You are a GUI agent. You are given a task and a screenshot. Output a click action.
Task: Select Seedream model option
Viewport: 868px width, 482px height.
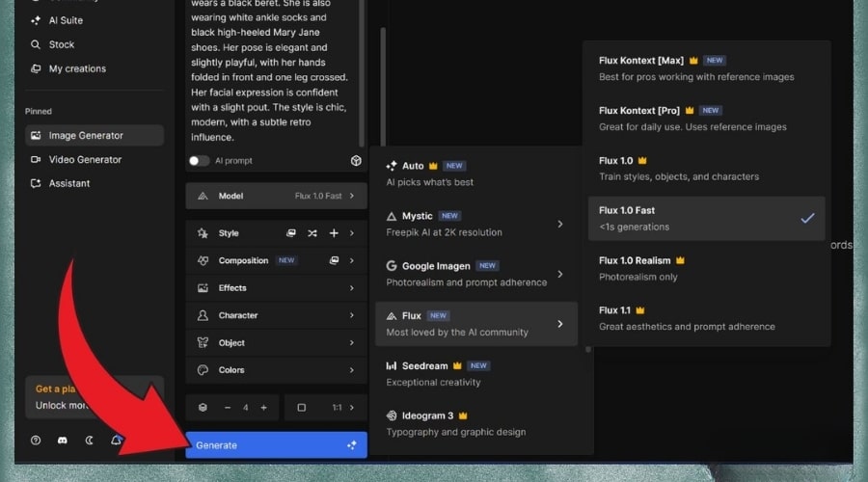coord(476,373)
